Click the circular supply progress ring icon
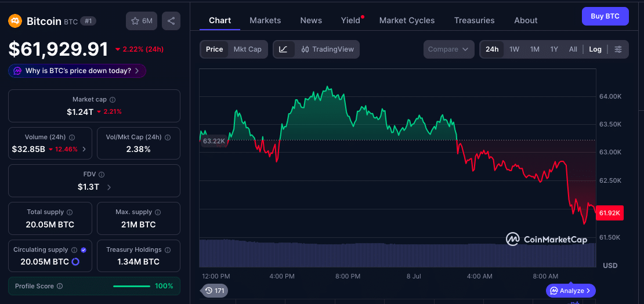This screenshot has width=644, height=304. point(75,262)
